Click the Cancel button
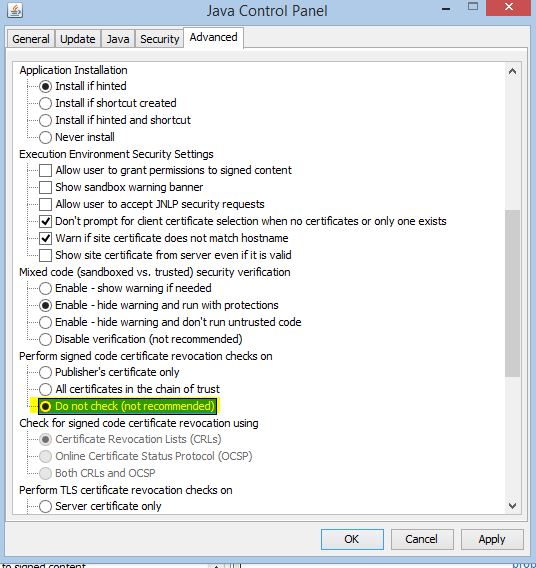This screenshot has width=536, height=568. [422, 539]
